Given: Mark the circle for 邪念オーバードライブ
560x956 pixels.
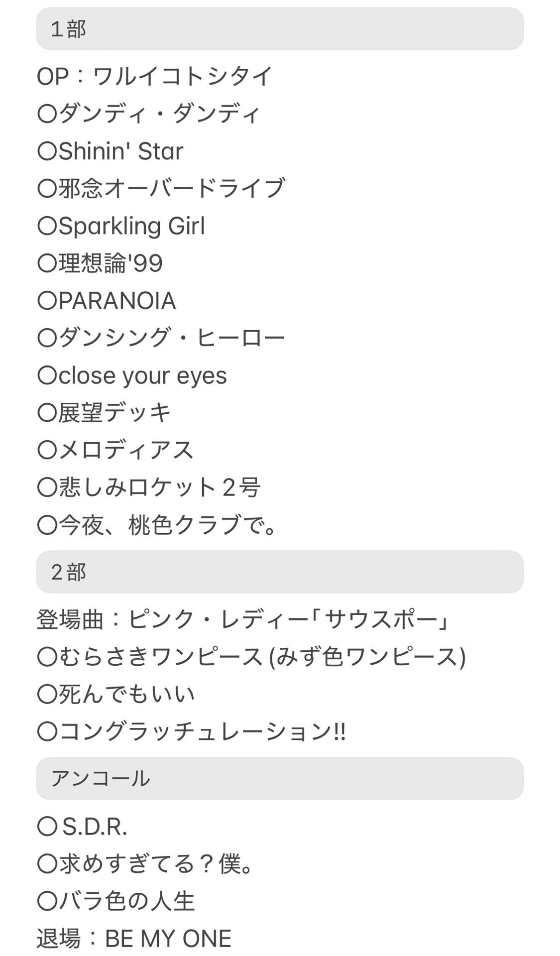Looking at the screenshot, I should point(47,189).
